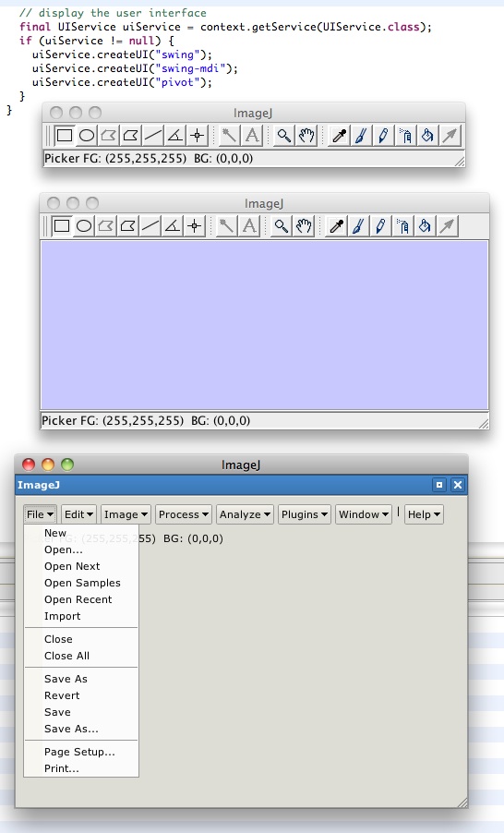Viewport: 504px width, 833px height.
Task: Select the Straight Line tool in top toolbar
Action: pos(153,136)
